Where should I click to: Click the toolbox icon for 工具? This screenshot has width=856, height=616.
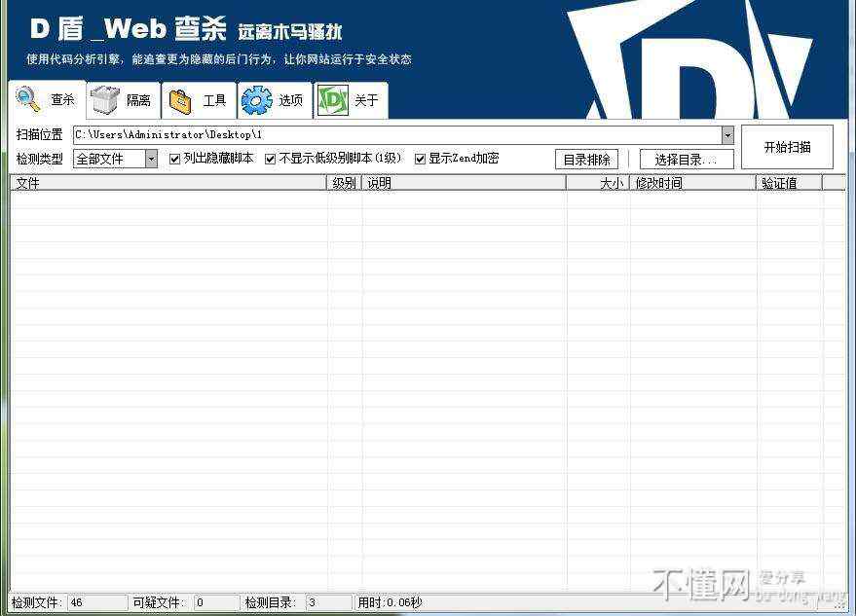click(181, 101)
